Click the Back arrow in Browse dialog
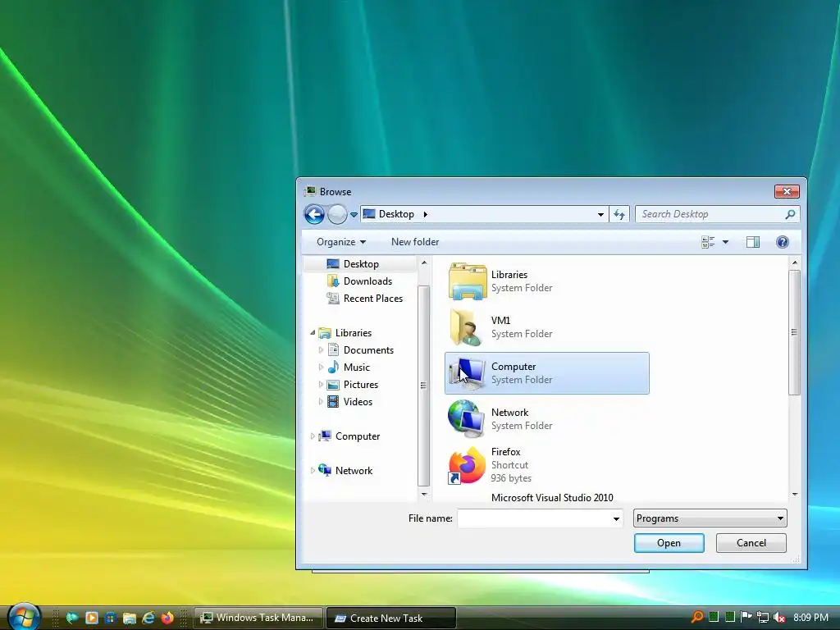The width and height of the screenshot is (840, 630). click(314, 214)
